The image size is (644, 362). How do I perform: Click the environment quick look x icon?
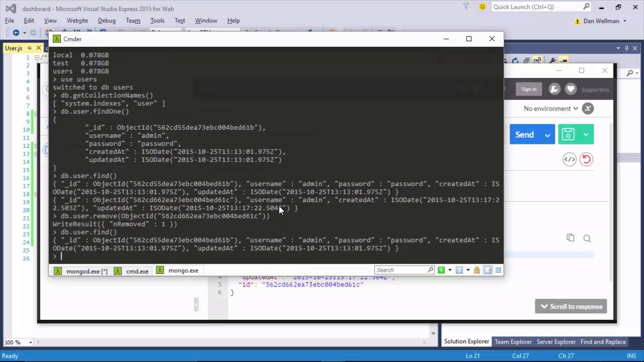pyautogui.click(x=588, y=109)
